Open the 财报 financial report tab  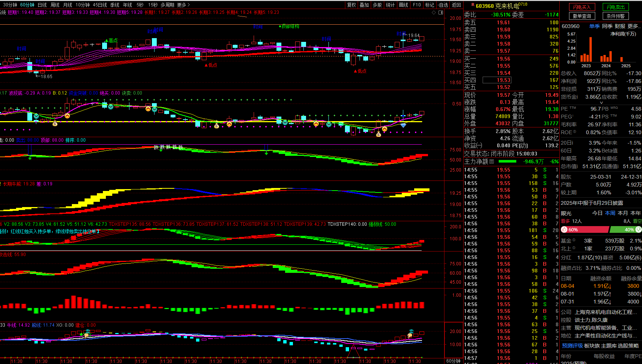[x=620, y=26]
